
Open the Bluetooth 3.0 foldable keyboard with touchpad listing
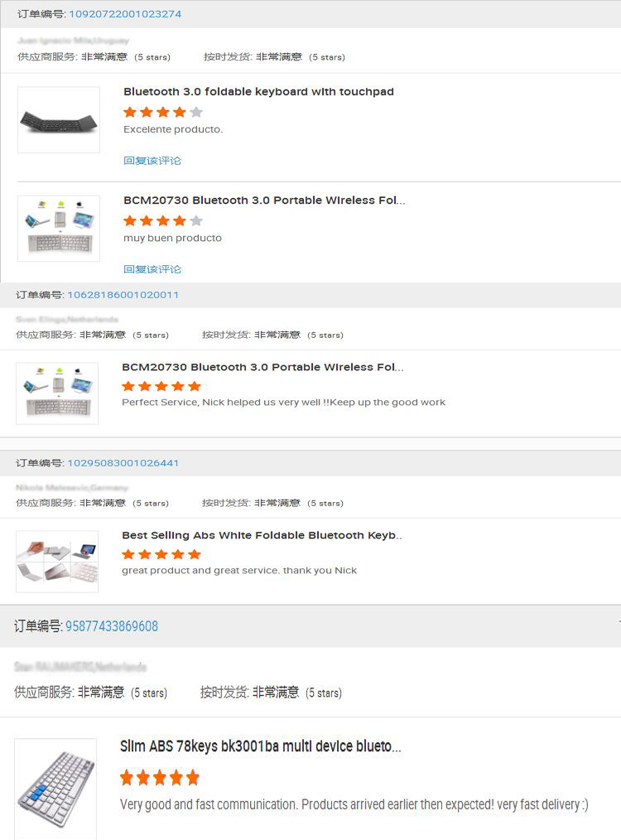pos(257,91)
